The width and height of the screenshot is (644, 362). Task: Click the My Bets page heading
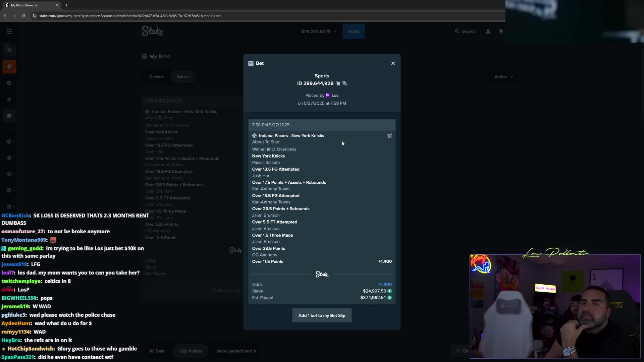pyautogui.click(x=160, y=56)
